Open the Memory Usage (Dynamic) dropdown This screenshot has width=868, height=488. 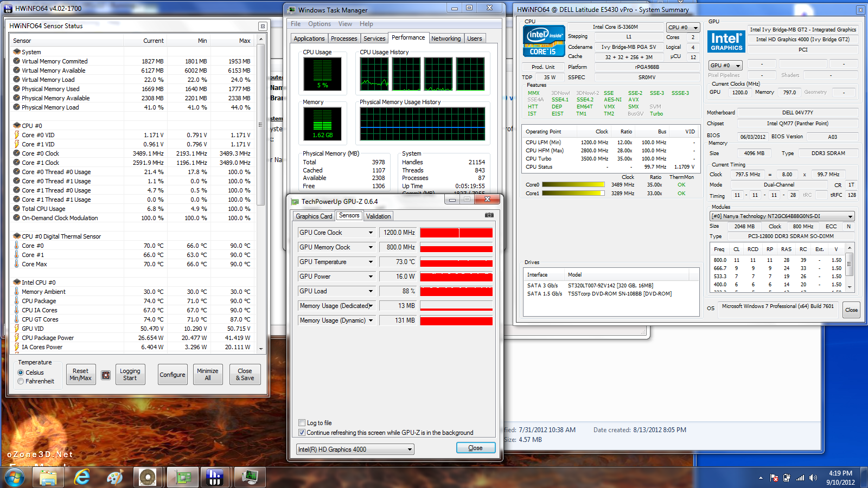pyautogui.click(x=371, y=320)
